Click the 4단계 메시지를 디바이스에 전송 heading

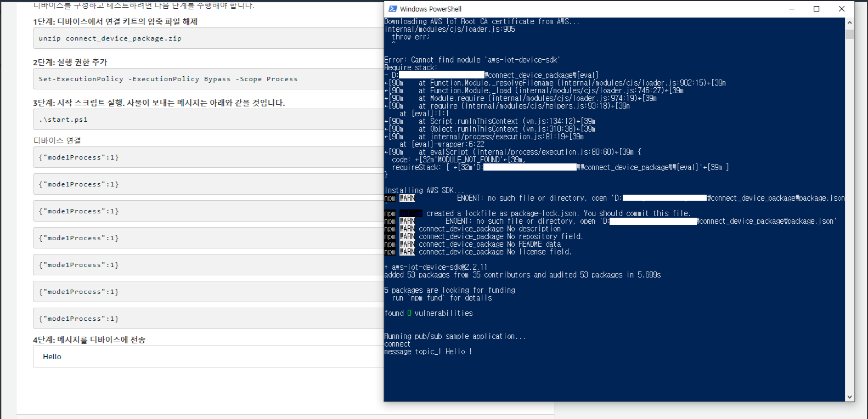pyautogui.click(x=89, y=339)
